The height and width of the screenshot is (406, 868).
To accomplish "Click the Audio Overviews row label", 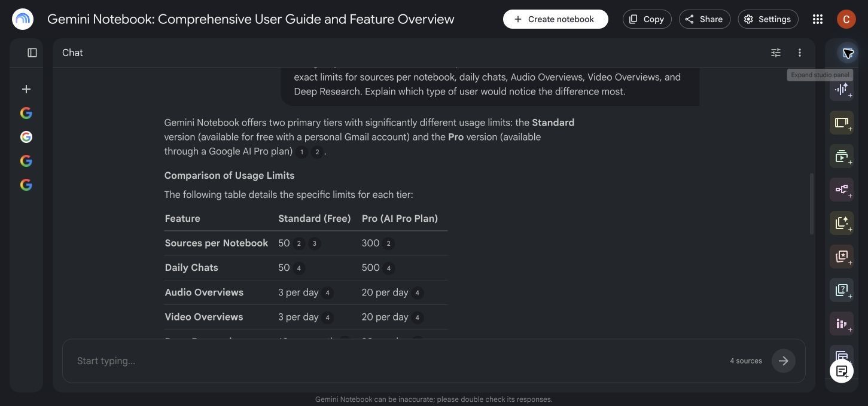I will point(204,293).
